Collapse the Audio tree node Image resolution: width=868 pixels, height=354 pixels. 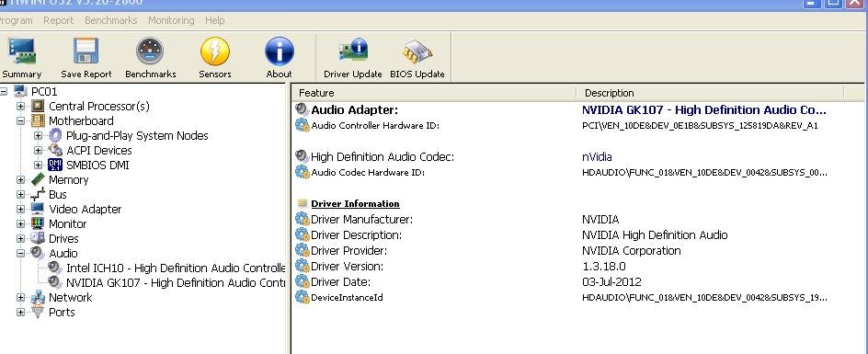coord(20,253)
